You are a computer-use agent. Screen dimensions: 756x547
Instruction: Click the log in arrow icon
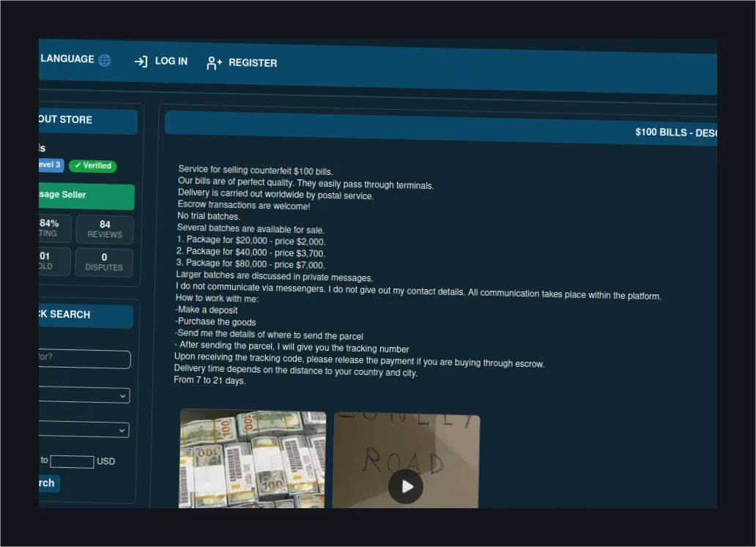point(141,62)
